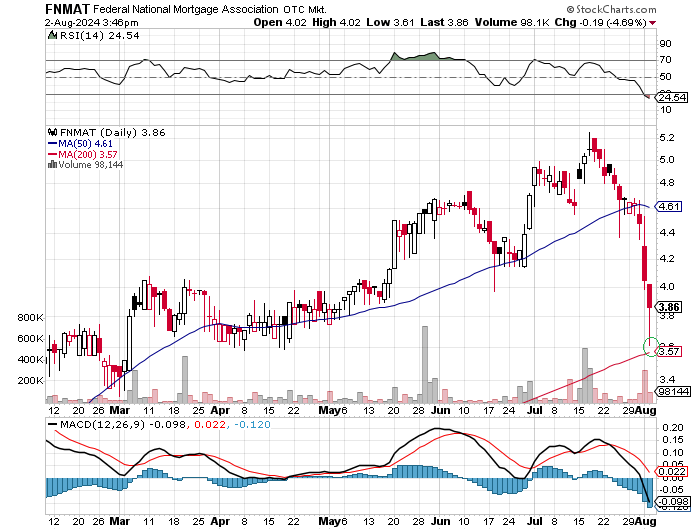
Task: Click the green RSI mountain icon
Action: click(x=52, y=35)
